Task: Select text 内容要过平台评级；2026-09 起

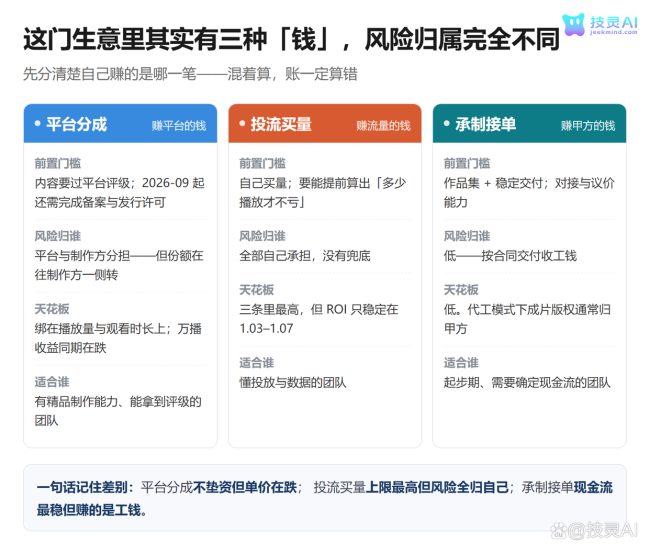Action: [x=119, y=183]
